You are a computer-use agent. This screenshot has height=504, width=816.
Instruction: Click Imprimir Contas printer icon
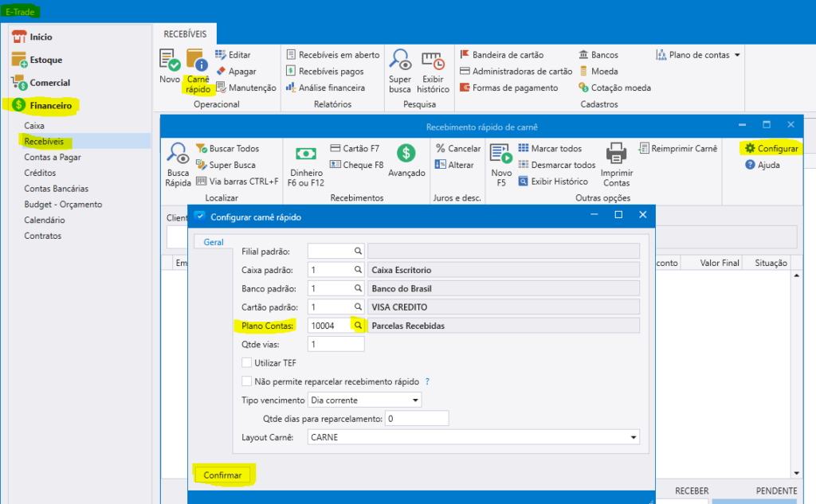click(616, 154)
